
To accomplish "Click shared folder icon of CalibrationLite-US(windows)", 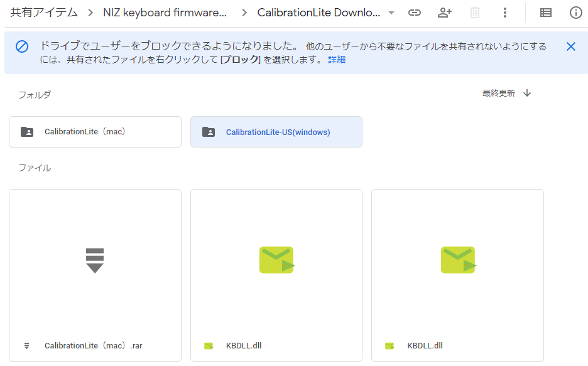I will 209,132.
